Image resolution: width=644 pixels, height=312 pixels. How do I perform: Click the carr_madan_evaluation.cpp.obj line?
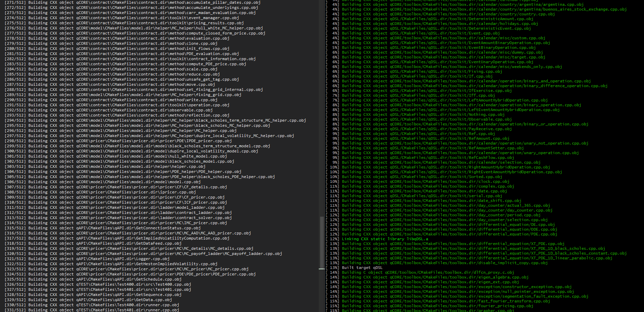coord(130,13)
